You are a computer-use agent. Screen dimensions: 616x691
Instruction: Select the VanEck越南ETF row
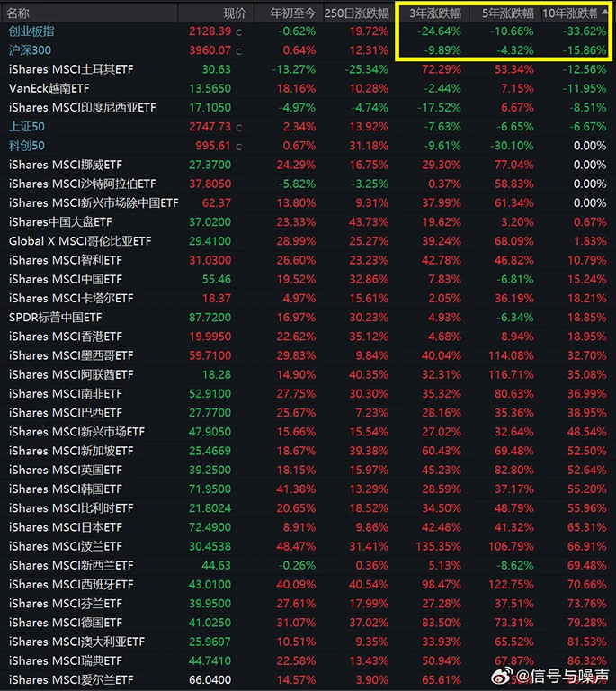(308, 88)
